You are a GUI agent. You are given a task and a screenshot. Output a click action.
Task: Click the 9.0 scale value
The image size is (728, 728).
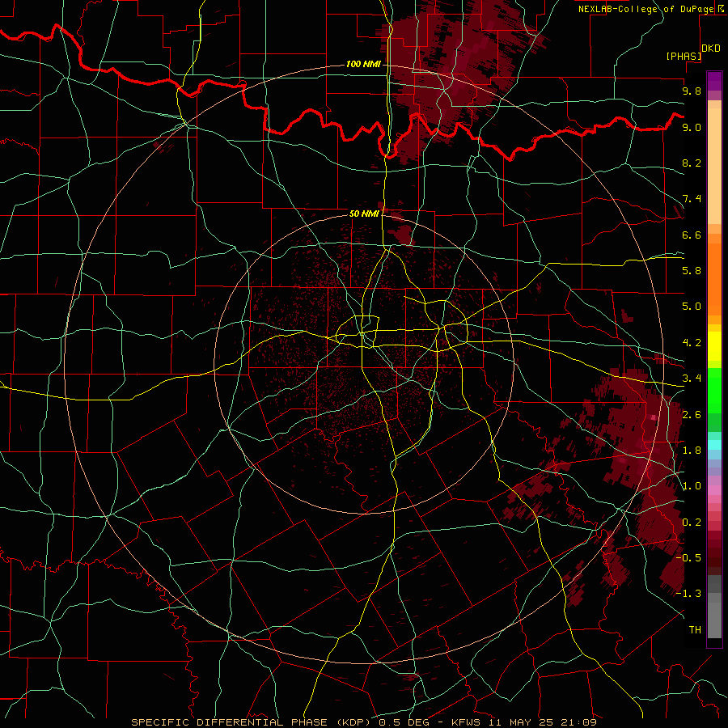click(x=692, y=127)
